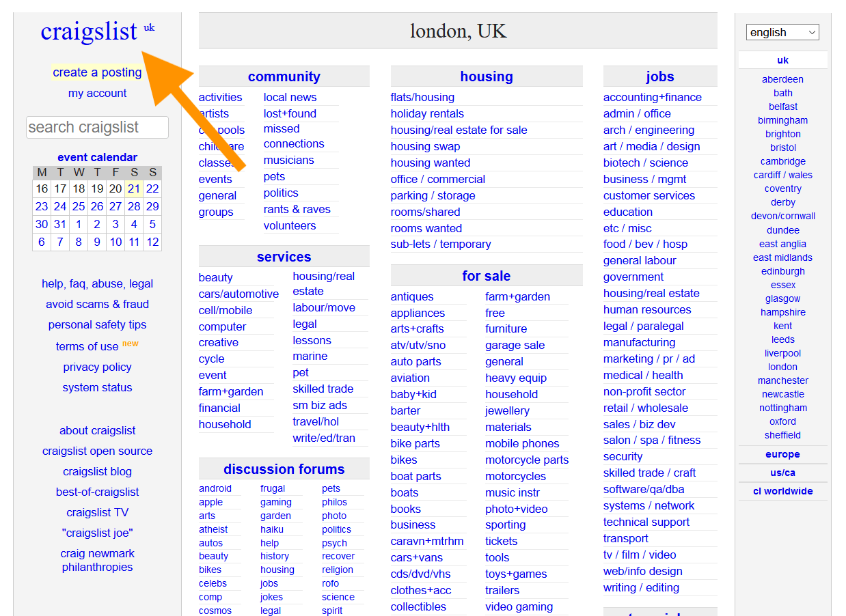846x616 pixels.
Task: Open help, faq, abuse, legal
Action: 97,283
